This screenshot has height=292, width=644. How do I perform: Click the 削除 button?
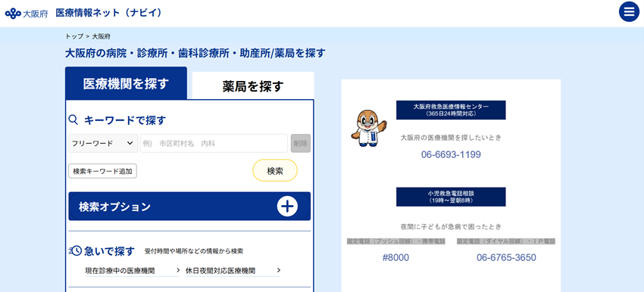click(301, 144)
